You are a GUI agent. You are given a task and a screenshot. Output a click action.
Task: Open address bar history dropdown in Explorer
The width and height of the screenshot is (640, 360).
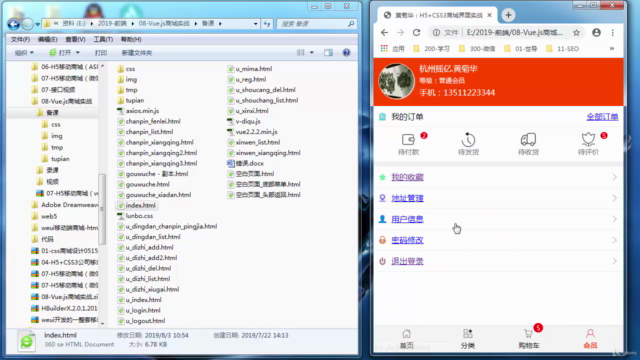(x=256, y=24)
